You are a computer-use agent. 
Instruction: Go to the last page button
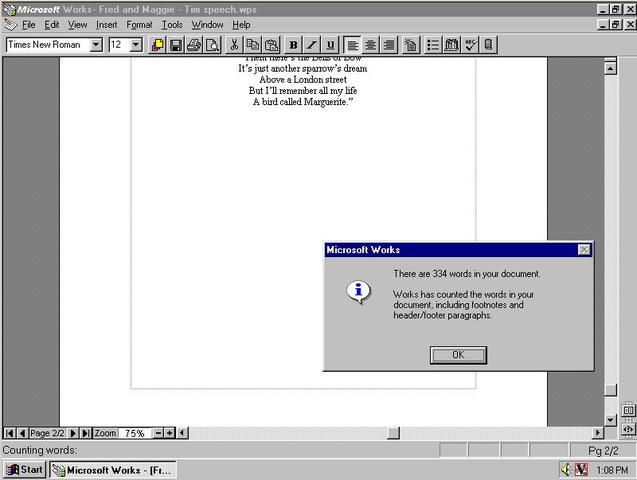click(x=86, y=433)
